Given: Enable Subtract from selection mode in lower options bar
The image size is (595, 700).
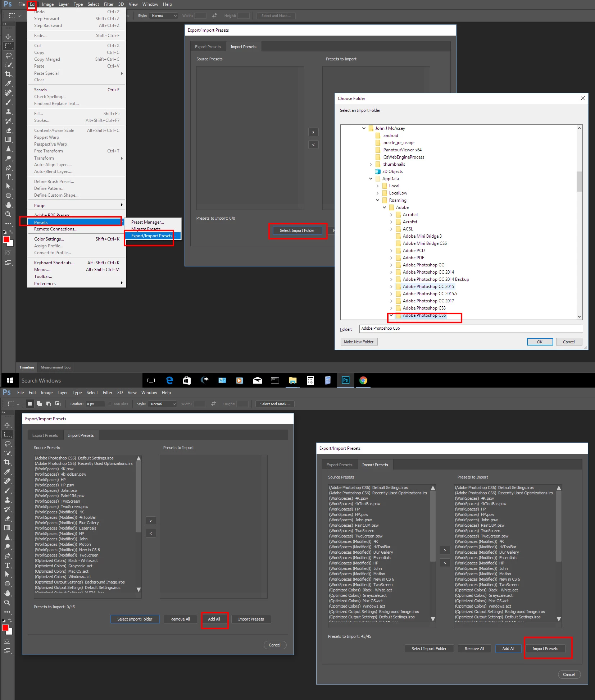Looking at the screenshot, I should point(49,404).
